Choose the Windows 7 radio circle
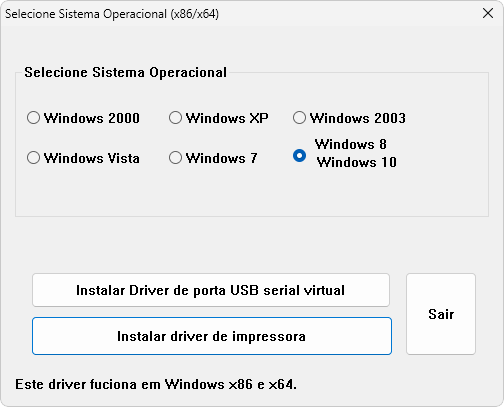Viewport: 504px width, 407px height. (175, 158)
